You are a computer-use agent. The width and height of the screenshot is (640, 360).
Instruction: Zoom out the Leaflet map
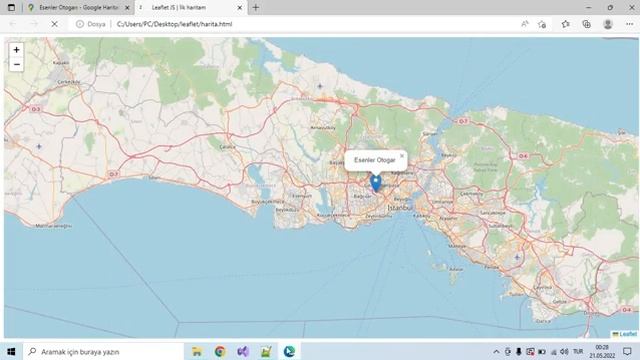point(16,64)
